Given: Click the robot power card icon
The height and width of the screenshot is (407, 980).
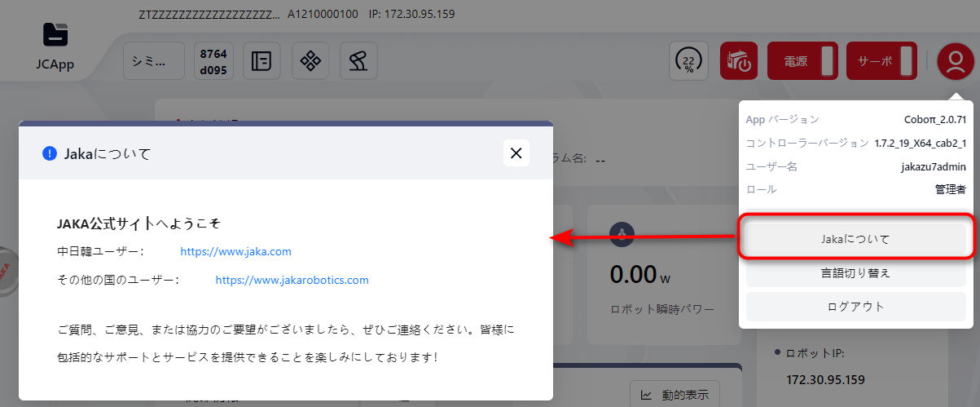Looking at the screenshot, I should pyautogui.click(x=621, y=232).
